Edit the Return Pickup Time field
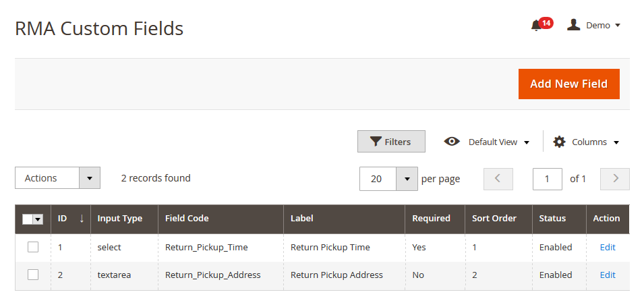This screenshot has width=644, height=307. (608, 248)
